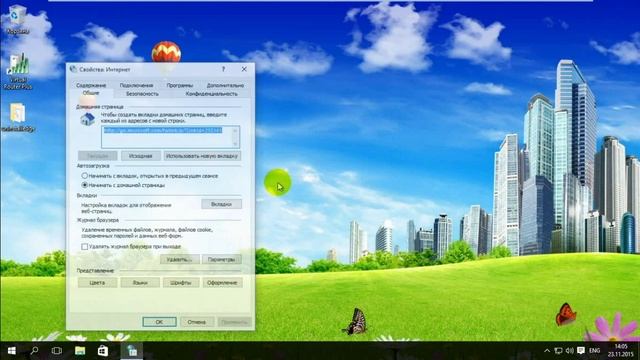Switch to the Безопасность tab
Viewport: 640px width, 360px height.
(x=142, y=94)
